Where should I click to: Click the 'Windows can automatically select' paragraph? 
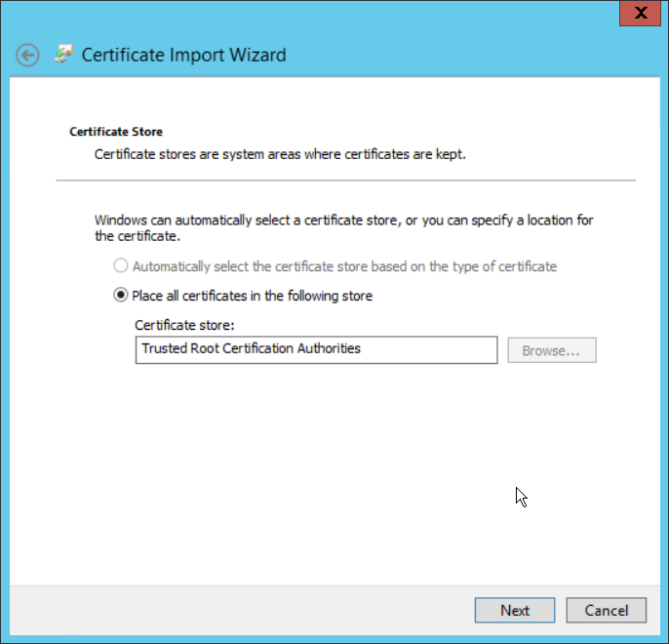point(343,227)
